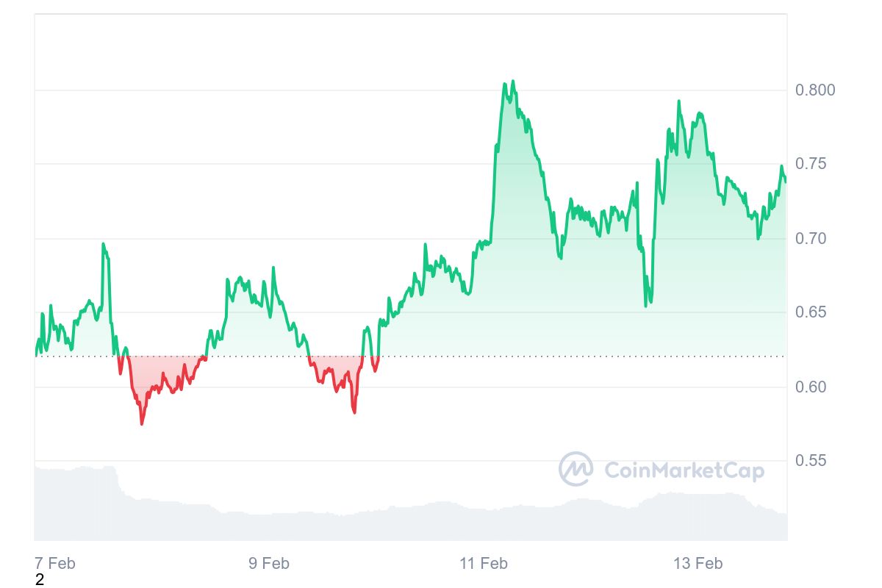Screen dimensions: 882x588
Task: Click the CoinMarketCap watermark text
Action: tap(684, 470)
